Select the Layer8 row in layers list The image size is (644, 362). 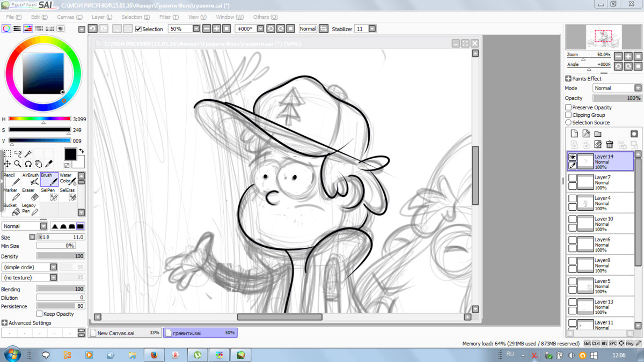point(601,265)
